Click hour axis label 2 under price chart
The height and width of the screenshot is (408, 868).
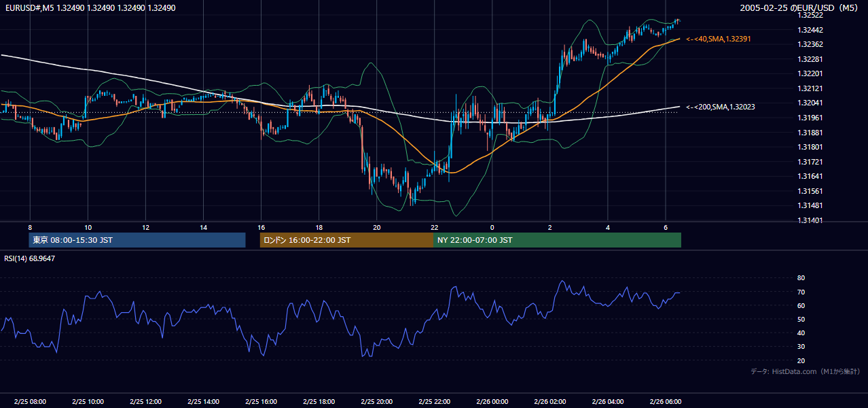coord(549,227)
